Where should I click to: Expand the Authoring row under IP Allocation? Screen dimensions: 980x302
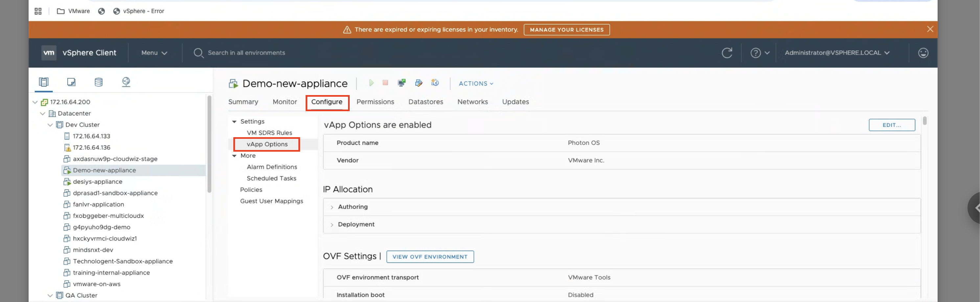click(332, 207)
